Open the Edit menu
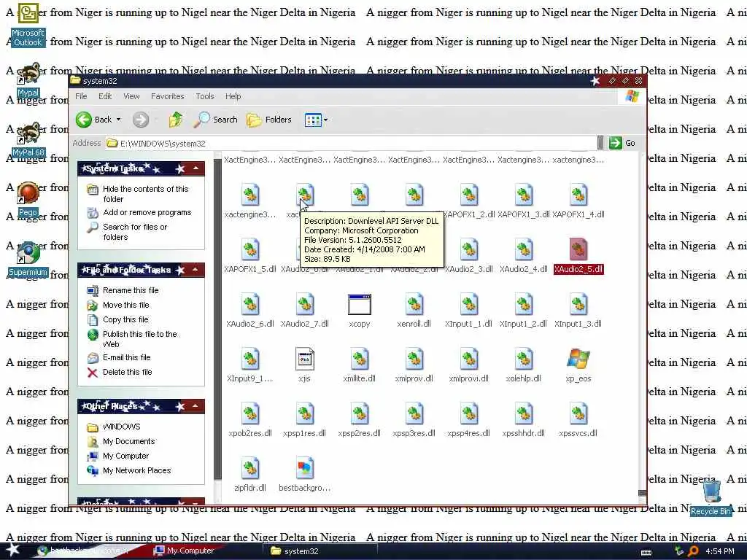The image size is (747, 560). point(105,96)
